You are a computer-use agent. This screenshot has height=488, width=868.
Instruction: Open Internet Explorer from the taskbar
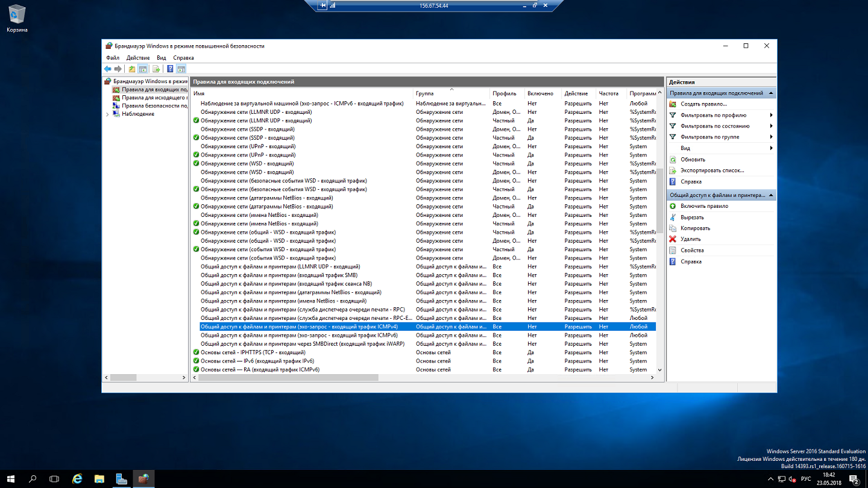[77, 479]
